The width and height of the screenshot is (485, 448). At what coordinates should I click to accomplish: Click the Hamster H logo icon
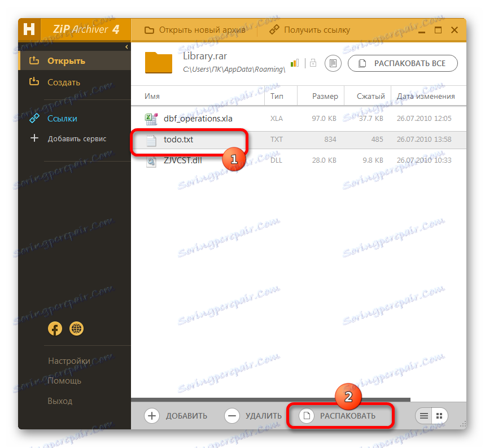[x=29, y=29]
